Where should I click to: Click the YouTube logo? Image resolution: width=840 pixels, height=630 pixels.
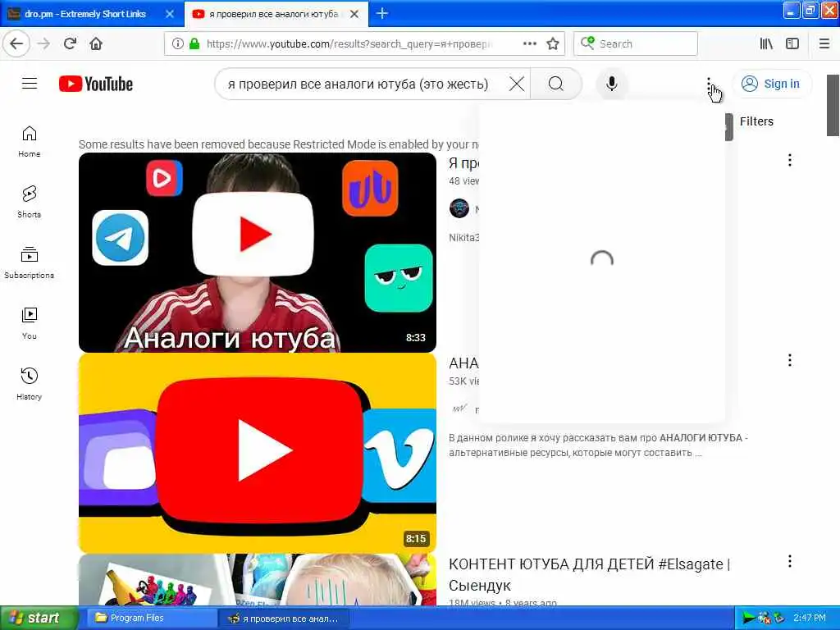[x=96, y=84]
